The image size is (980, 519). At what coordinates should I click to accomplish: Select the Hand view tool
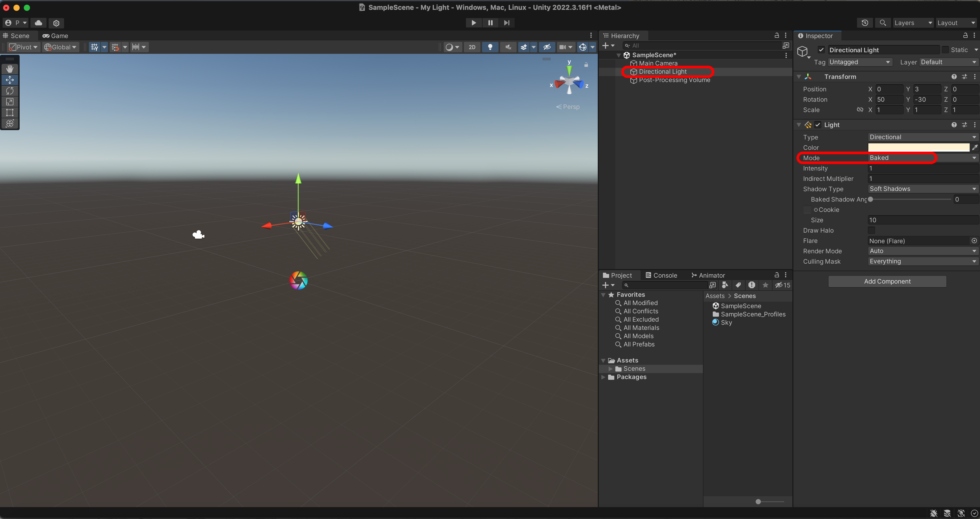[10, 69]
